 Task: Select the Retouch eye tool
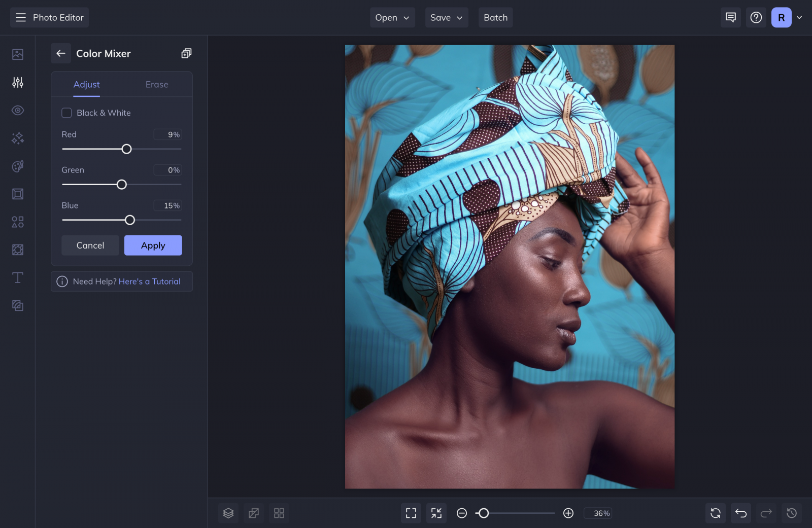18,110
